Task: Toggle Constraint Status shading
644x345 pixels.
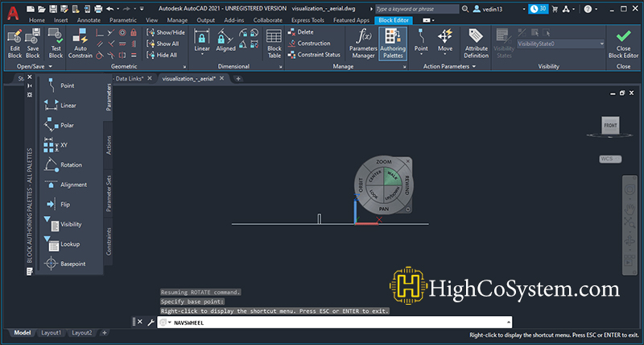Action: pyautogui.click(x=314, y=54)
